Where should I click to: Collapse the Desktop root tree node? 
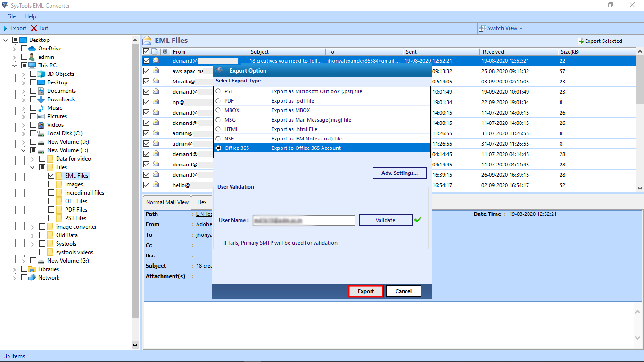pyautogui.click(x=5, y=40)
